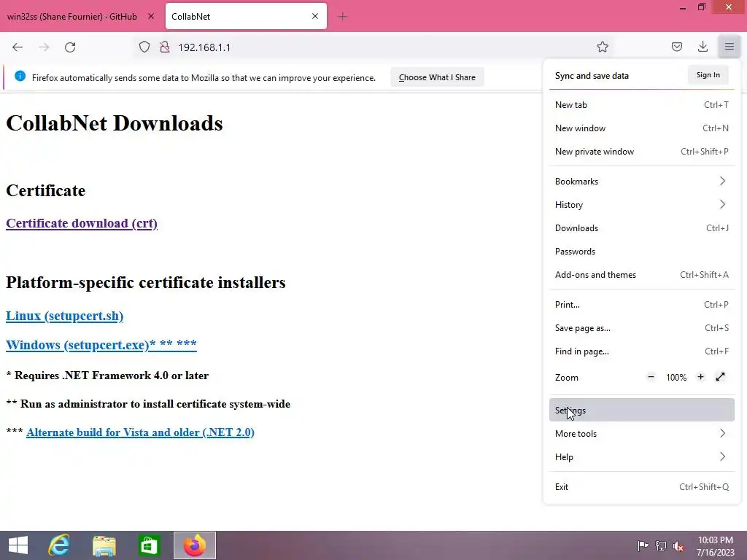747x560 pixels.
Task: Open Action Center flag icon
Action: coord(643,545)
